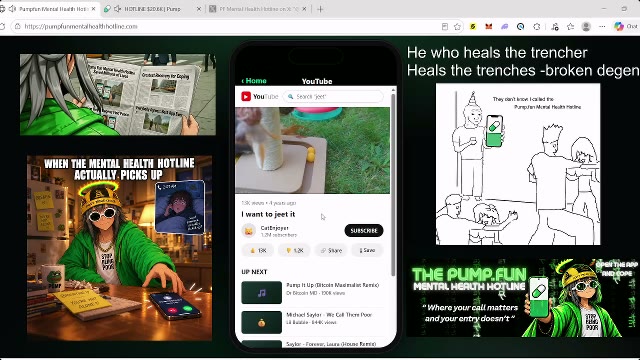Open the purple Phantom extension icon

point(504,27)
